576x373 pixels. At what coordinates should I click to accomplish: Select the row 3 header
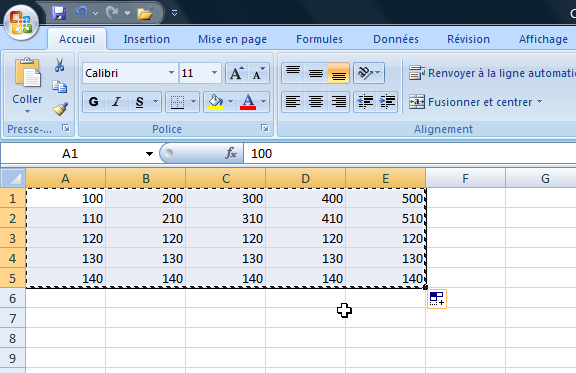pos(13,238)
